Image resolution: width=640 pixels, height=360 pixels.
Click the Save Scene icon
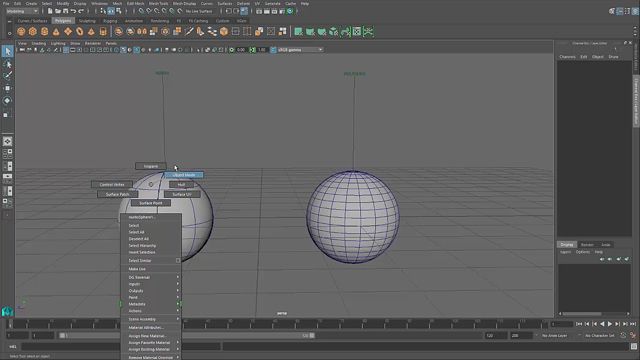[x=65, y=11]
